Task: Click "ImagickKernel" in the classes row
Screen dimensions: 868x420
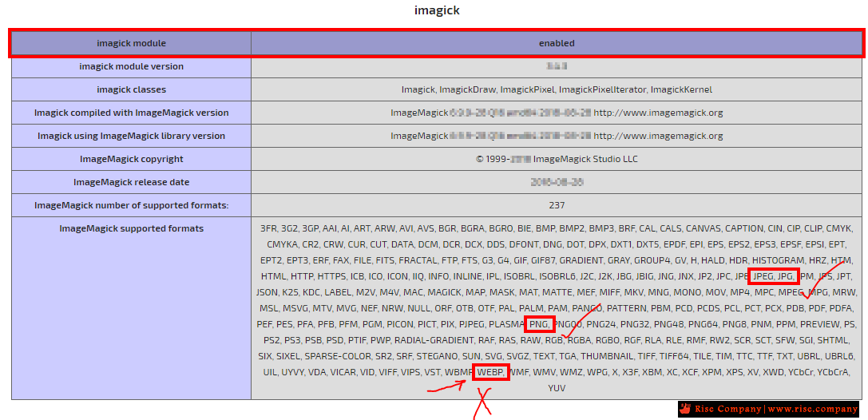Action: point(681,89)
